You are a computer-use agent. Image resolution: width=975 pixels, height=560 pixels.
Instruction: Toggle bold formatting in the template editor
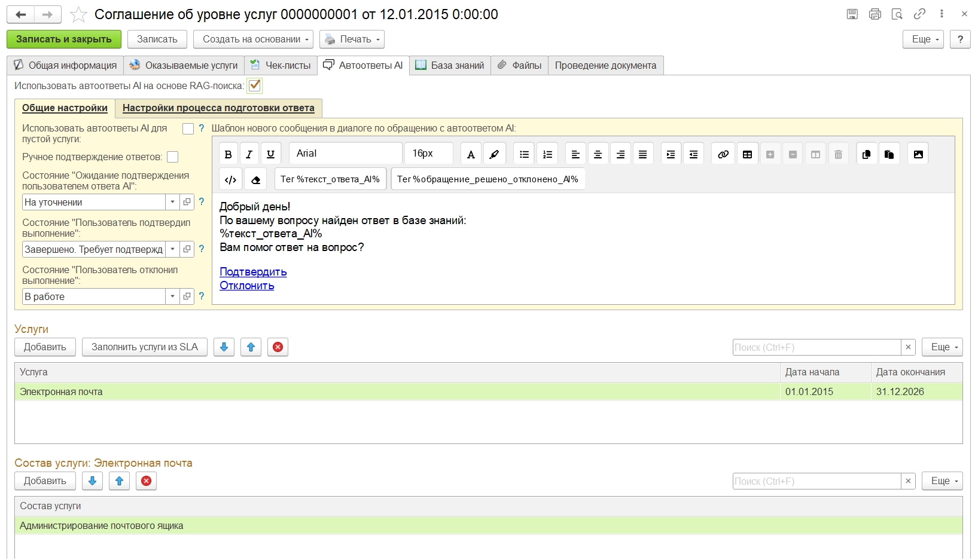[228, 154]
